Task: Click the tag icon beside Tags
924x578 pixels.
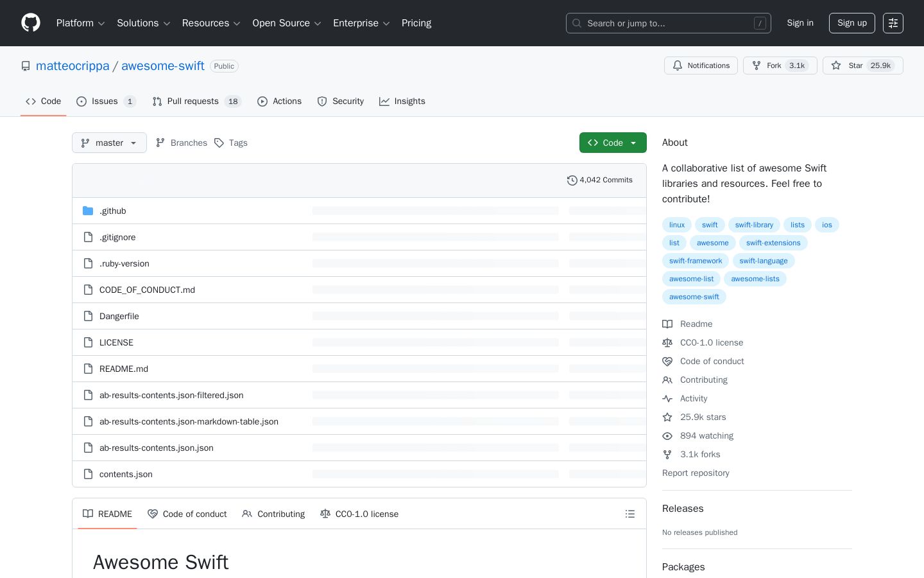Action: click(219, 143)
